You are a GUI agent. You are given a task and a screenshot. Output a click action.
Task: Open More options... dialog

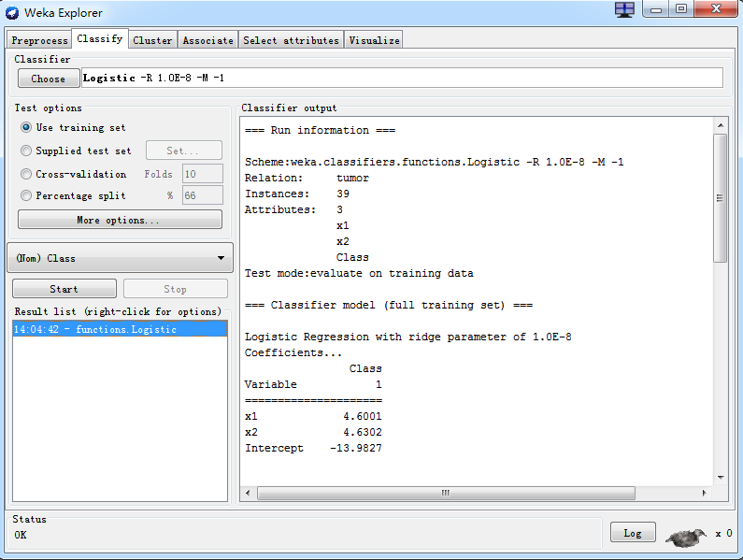(x=120, y=220)
